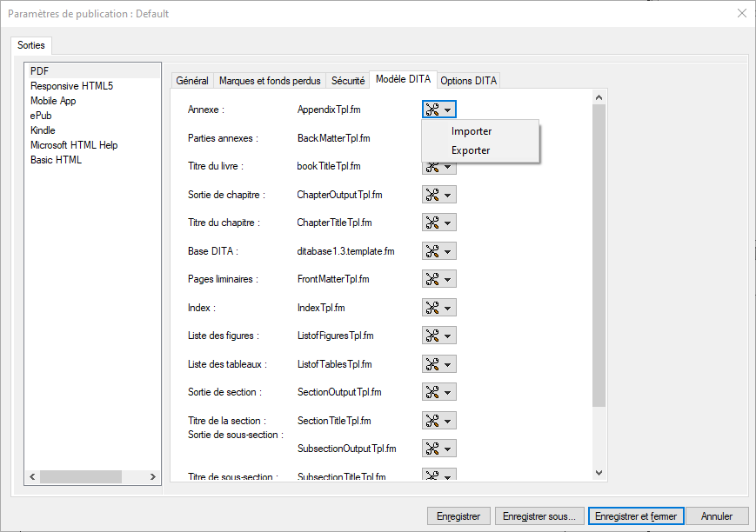Viewport: 756px width, 532px height.
Task: Click the Annuler button
Action: coord(718,516)
